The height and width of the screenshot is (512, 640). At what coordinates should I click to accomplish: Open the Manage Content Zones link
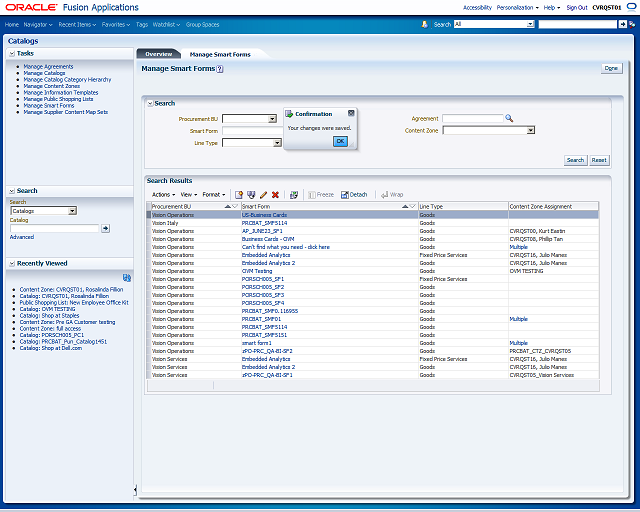[50, 86]
